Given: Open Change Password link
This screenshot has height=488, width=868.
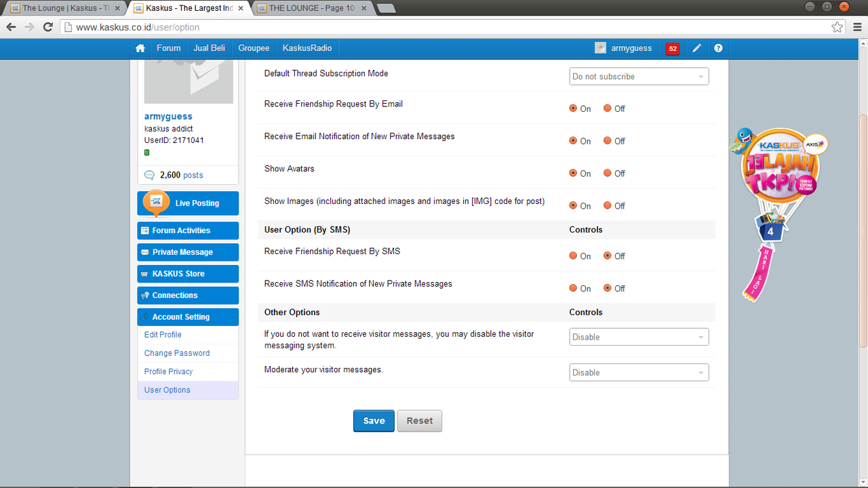Looking at the screenshot, I should click(x=177, y=353).
